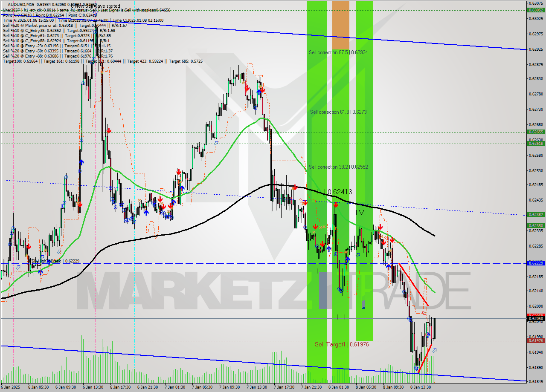Click the 0.62975 price axis value

pos(535,34)
